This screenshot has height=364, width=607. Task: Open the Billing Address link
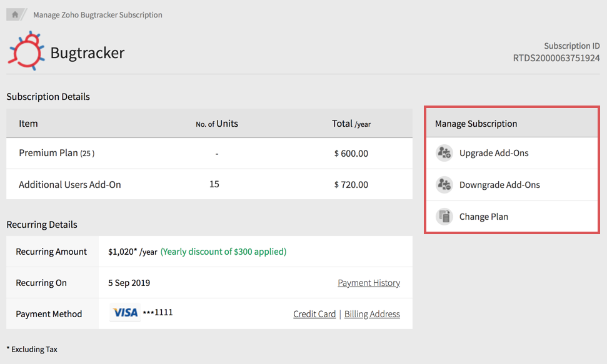(372, 314)
